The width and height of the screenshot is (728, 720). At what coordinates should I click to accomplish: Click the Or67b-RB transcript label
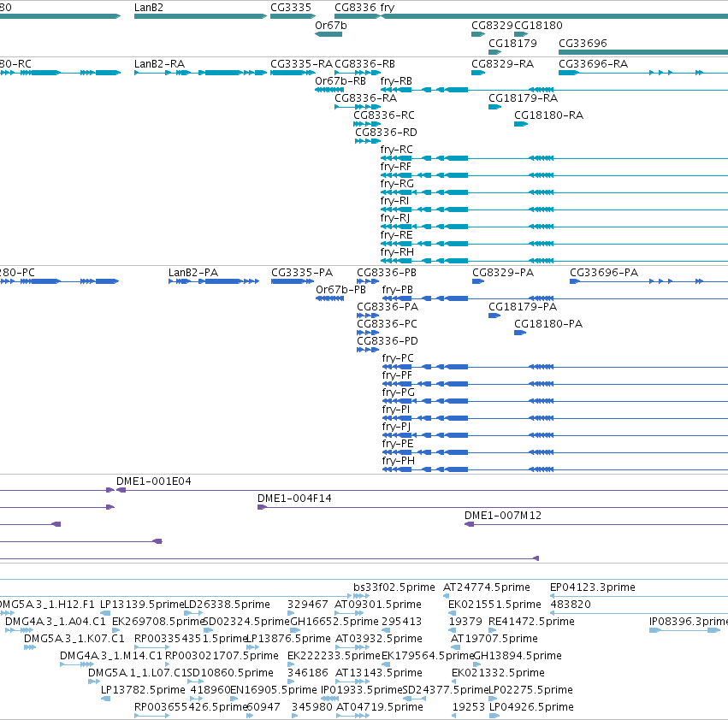(x=340, y=80)
